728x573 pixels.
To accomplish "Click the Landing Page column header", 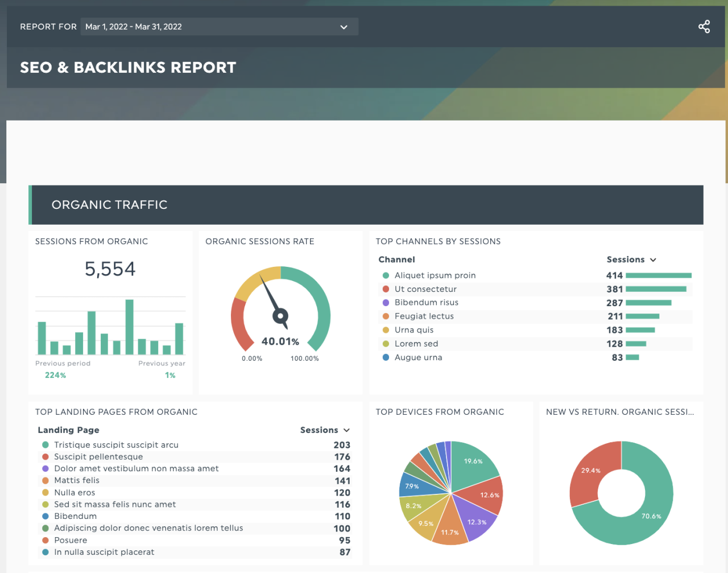I will 68,430.
